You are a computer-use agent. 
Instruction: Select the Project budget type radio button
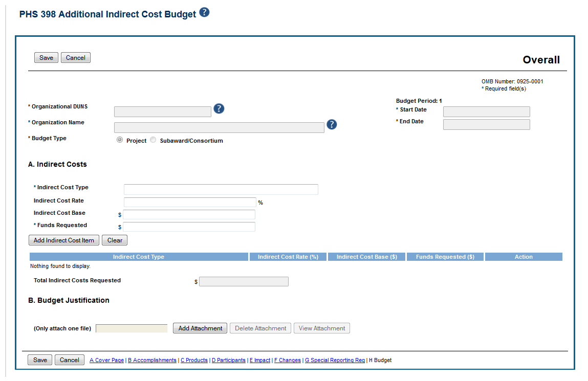120,140
